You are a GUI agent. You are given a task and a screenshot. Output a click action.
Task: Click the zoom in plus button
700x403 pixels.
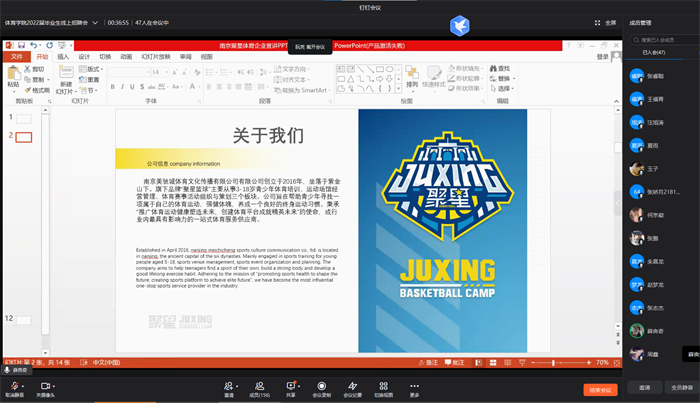coord(589,363)
